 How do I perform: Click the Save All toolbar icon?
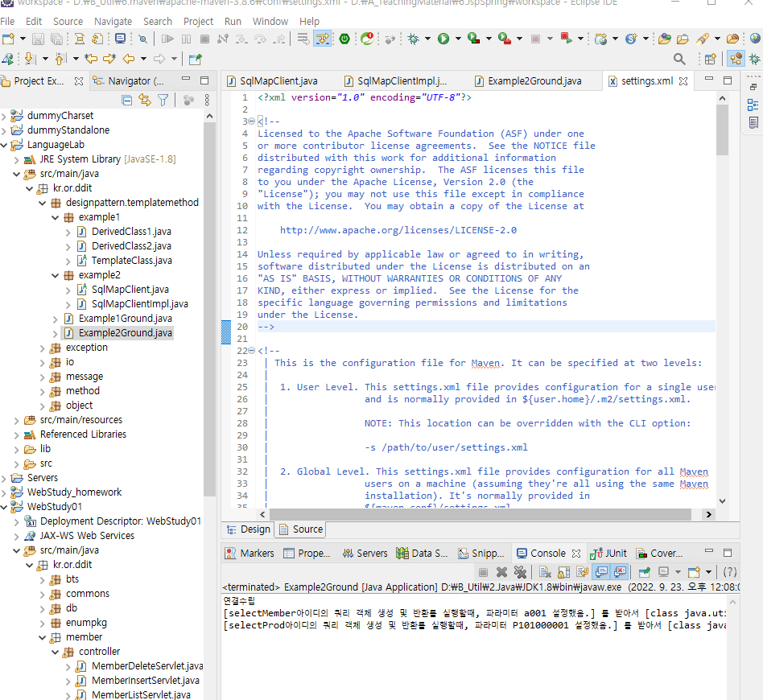[57, 39]
